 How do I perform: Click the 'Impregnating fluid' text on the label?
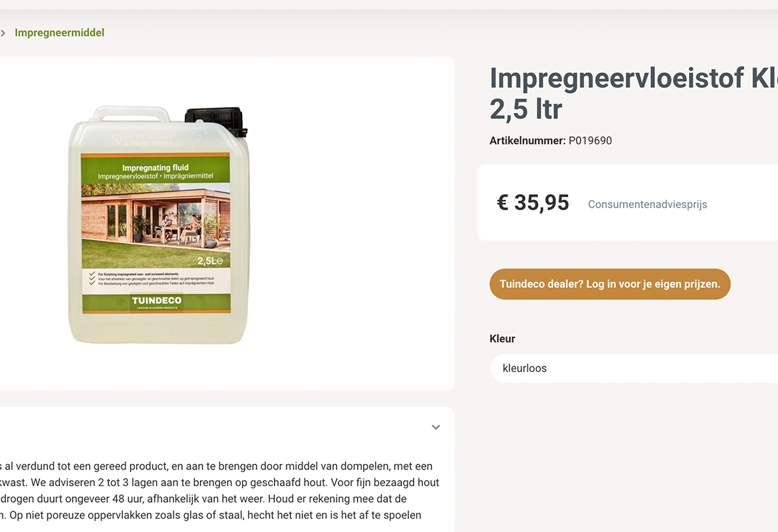pyautogui.click(x=156, y=168)
